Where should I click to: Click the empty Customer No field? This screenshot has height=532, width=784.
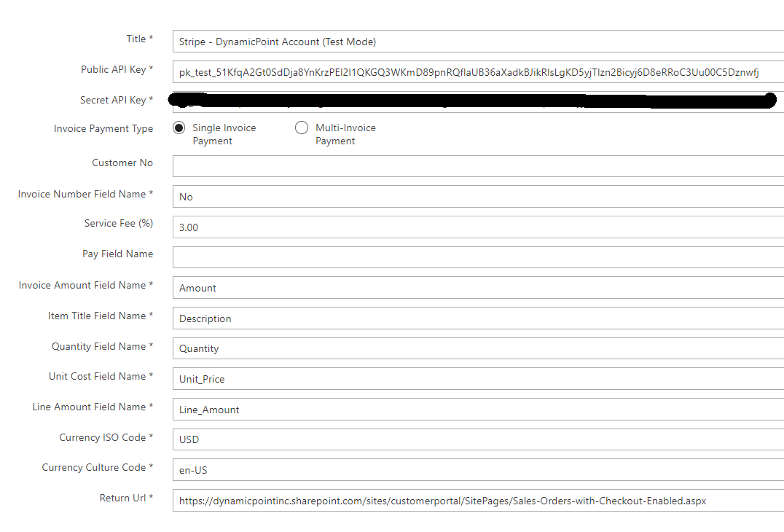tap(478, 166)
